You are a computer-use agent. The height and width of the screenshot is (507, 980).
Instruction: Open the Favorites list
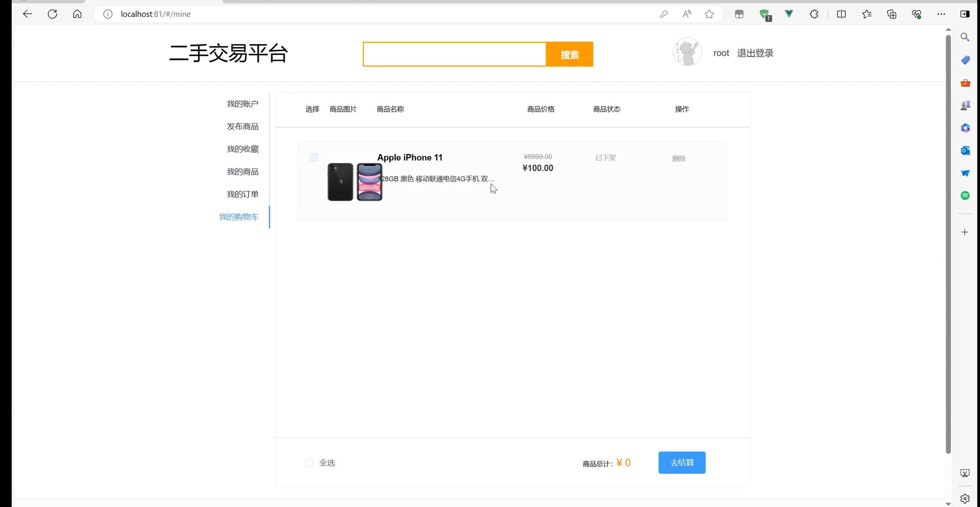point(866,14)
